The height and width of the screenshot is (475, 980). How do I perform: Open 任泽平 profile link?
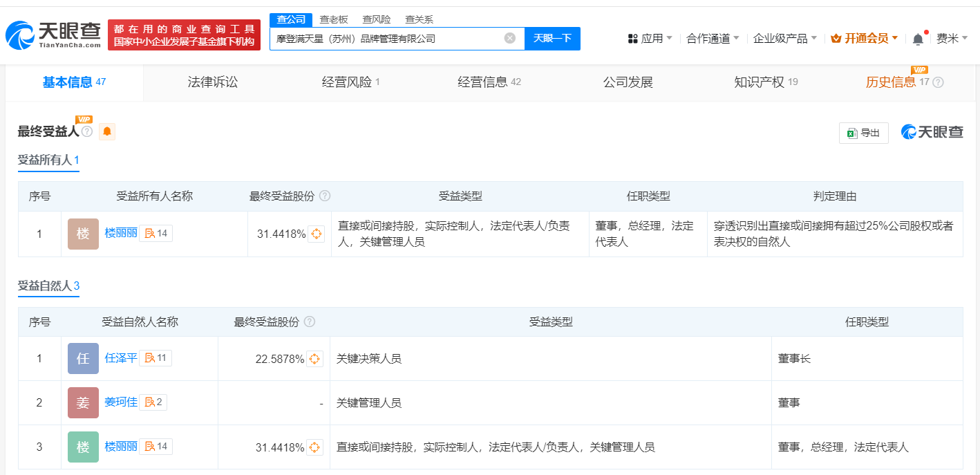click(x=120, y=358)
